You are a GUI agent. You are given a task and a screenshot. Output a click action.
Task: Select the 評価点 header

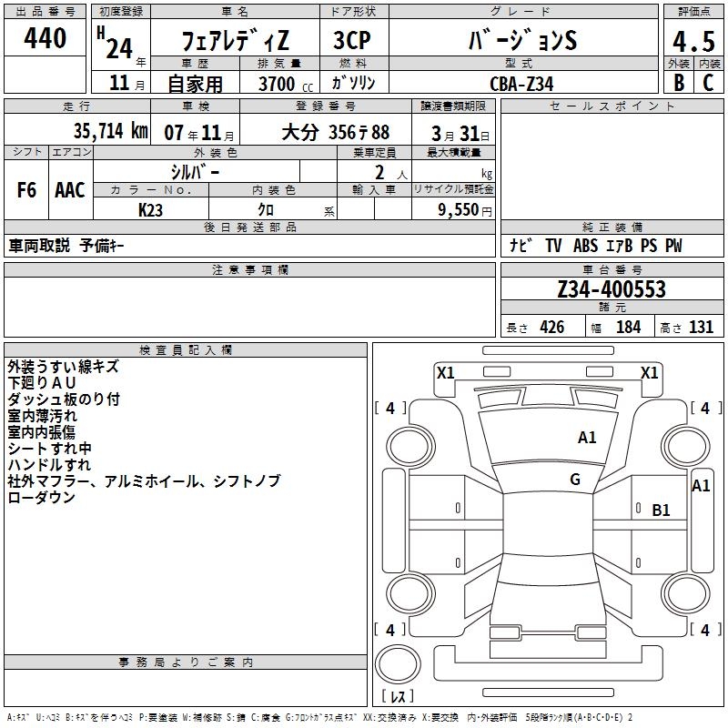pos(693,12)
